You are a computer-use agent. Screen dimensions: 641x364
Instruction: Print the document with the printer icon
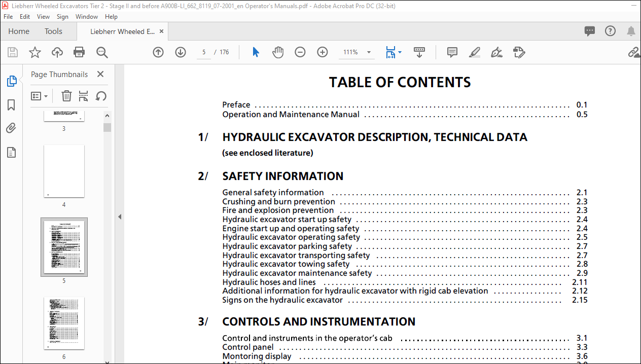tap(79, 52)
